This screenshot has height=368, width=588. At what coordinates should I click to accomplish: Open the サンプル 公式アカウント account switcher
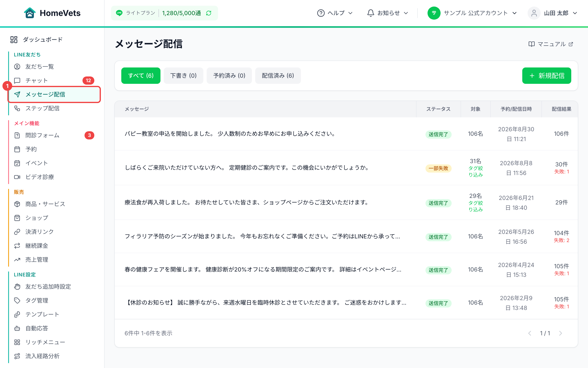[x=472, y=13]
